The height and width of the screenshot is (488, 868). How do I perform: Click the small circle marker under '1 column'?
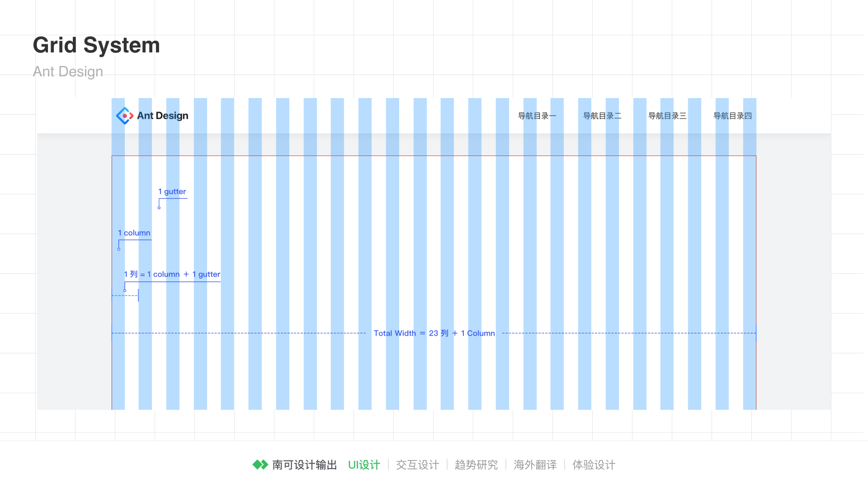[119, 249]
